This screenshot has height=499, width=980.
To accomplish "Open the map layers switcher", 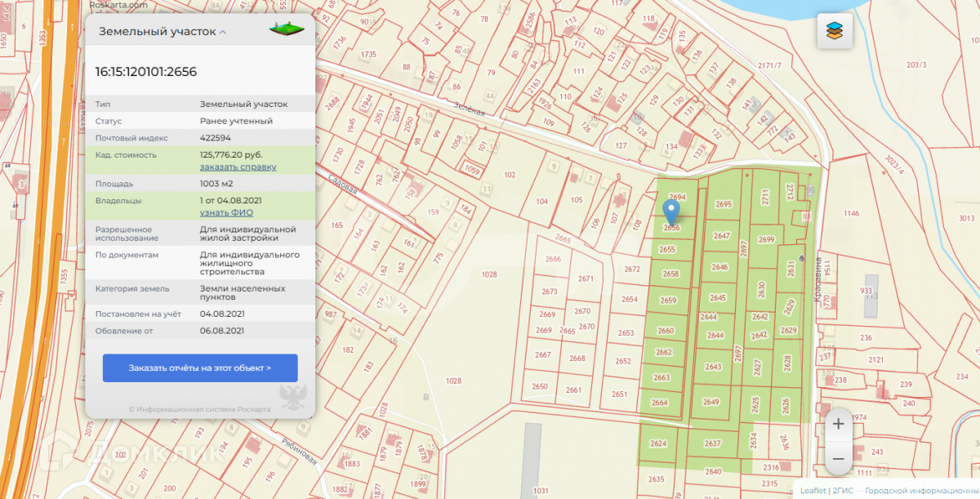I will 834,33.
